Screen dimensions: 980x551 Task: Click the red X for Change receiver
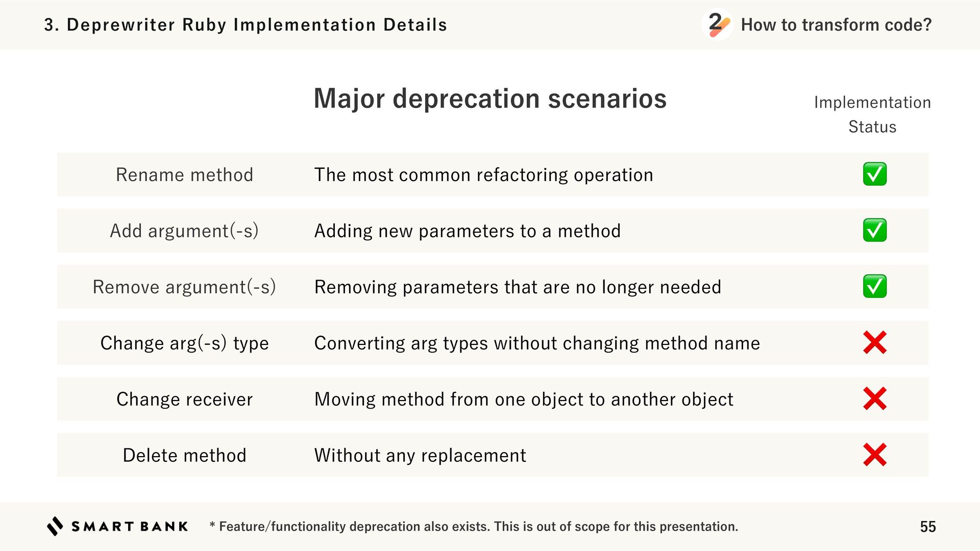(874, 399)
